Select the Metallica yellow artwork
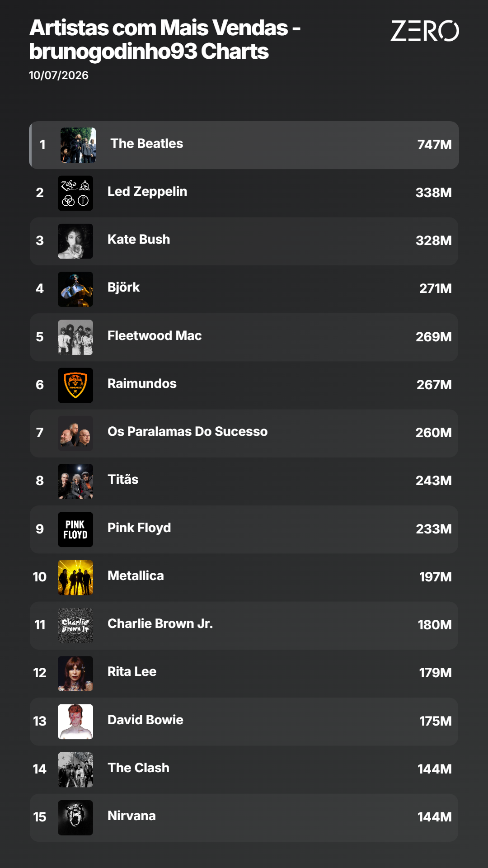 [75, 577]
